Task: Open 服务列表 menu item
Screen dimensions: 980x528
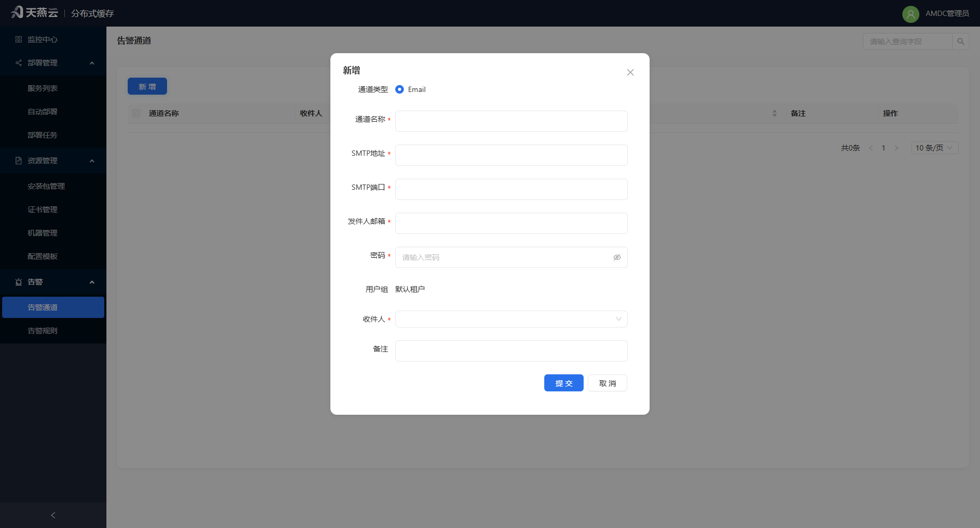Action: coord(53,88)
